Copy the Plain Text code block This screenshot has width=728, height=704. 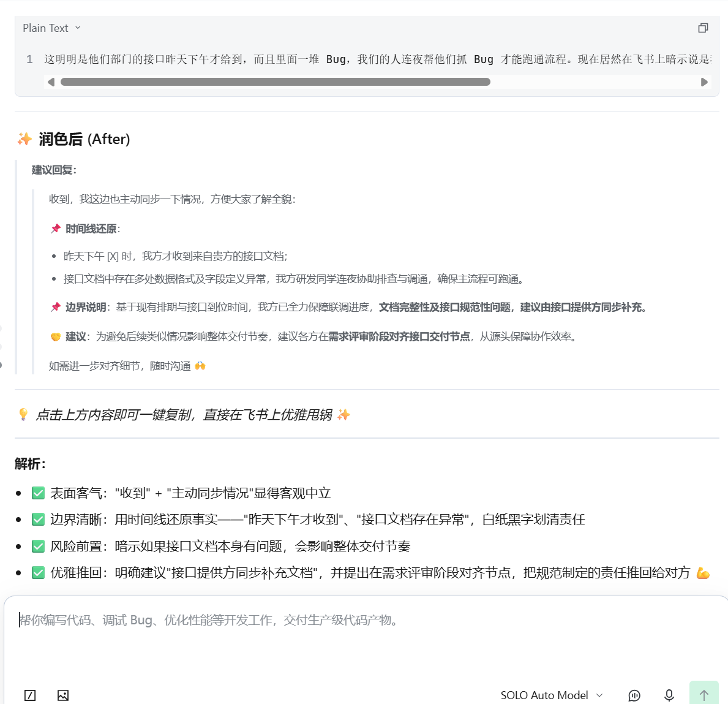[703, 28]
